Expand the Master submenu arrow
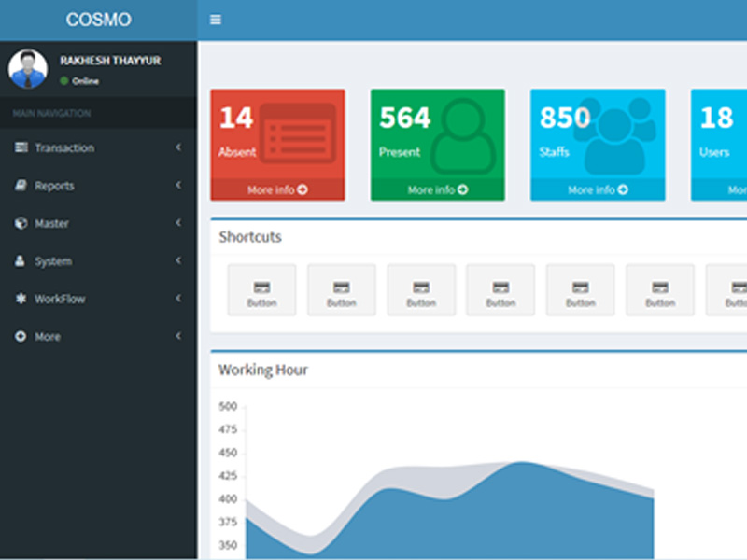The width and height of the screenshot is (747, 560). pos(178,223)
